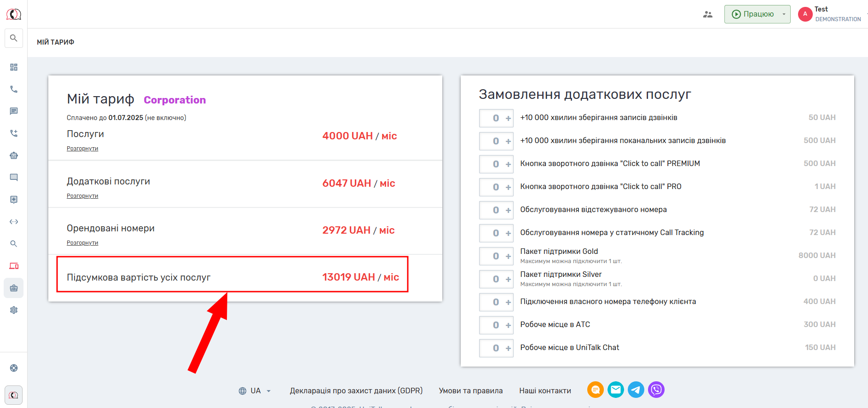Image resolution: width=868 pixels, height=408 pixels.
Task: Expand the Орендовані номери details
Action: coord(82,243)
